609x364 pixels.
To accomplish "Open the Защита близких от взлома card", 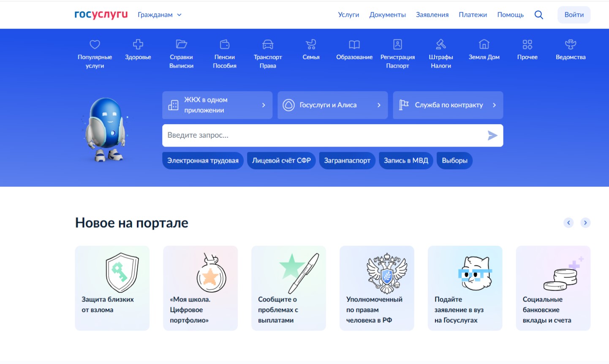I will pyautogui.click(x=112, y=288).
